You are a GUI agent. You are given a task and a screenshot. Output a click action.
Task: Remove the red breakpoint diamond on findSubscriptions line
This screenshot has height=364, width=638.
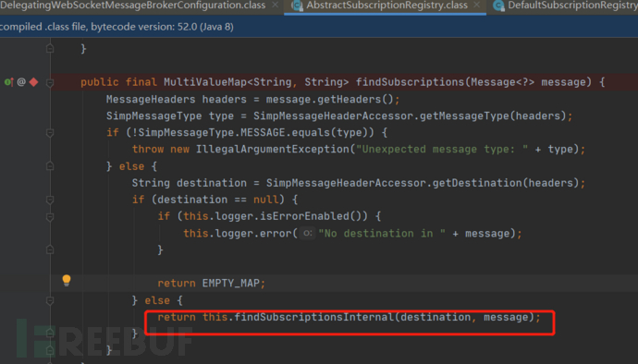point(34,82)
